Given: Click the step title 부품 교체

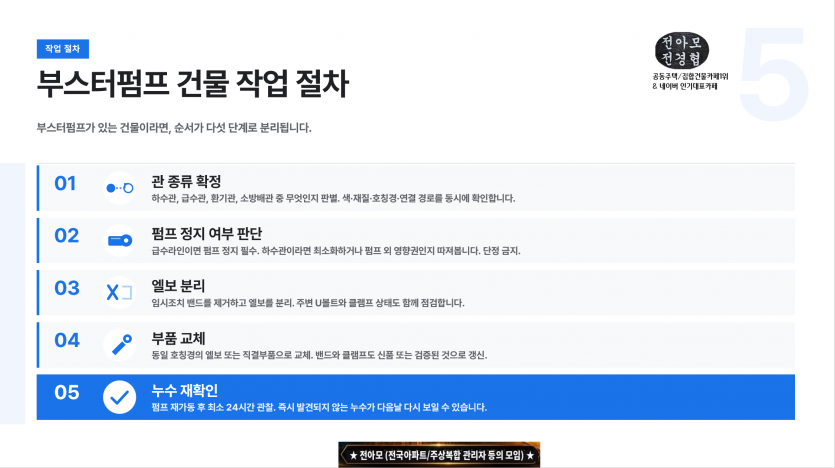Looking at the screenshot, I should (x=178, y=338).
